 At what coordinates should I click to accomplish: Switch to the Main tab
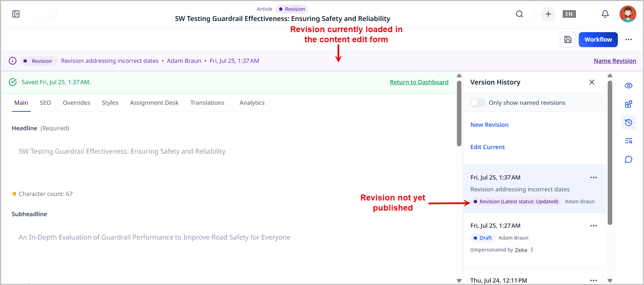coord(21,103)
